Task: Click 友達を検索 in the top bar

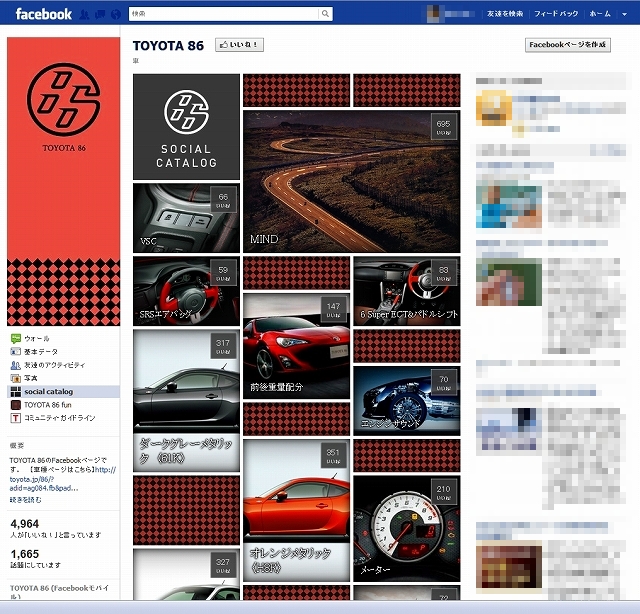Action: 505,14
